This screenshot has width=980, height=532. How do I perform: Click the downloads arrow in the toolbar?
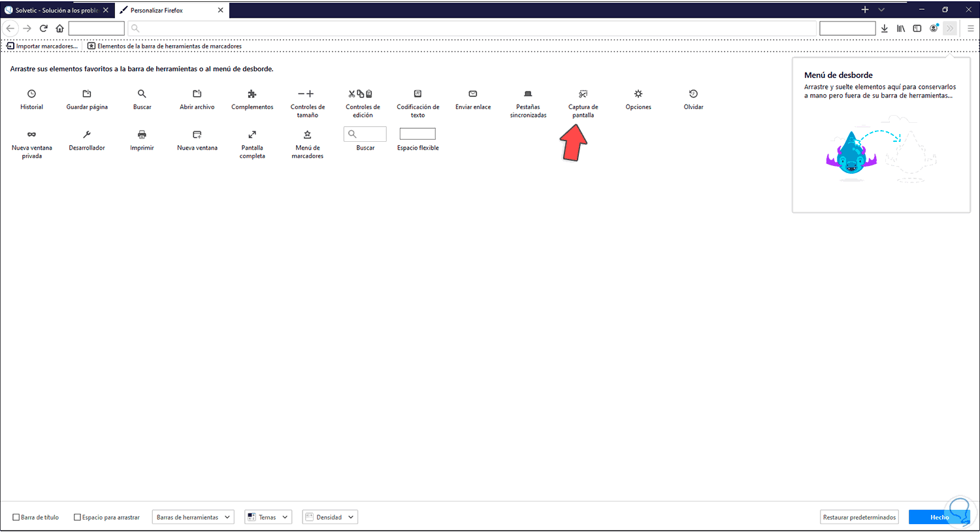tap(885, 28)
